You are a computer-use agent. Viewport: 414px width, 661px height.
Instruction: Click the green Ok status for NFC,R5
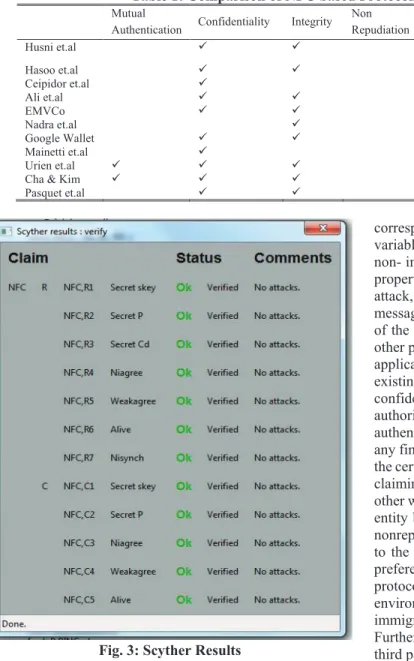[x=184, y=401]
